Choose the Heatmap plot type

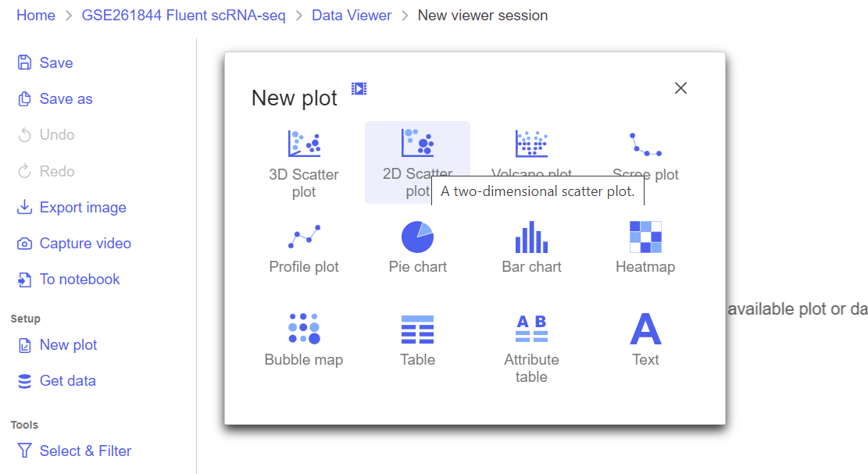(x=645, y=237)
